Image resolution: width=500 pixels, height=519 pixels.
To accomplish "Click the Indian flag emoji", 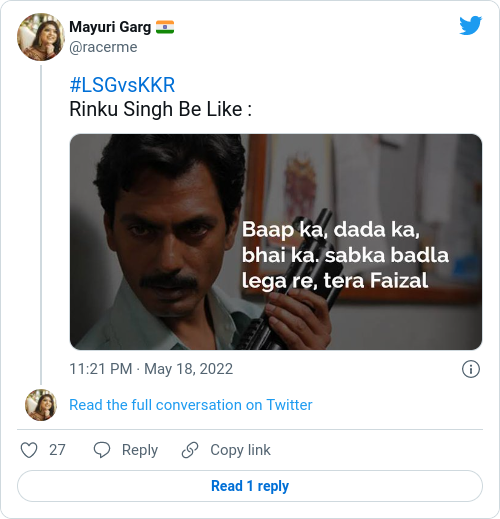I will 165,27.
